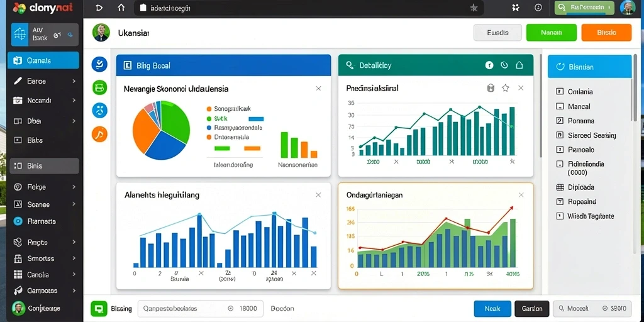Expand the Smortss sidebar chevron

(x=74, y=258)
